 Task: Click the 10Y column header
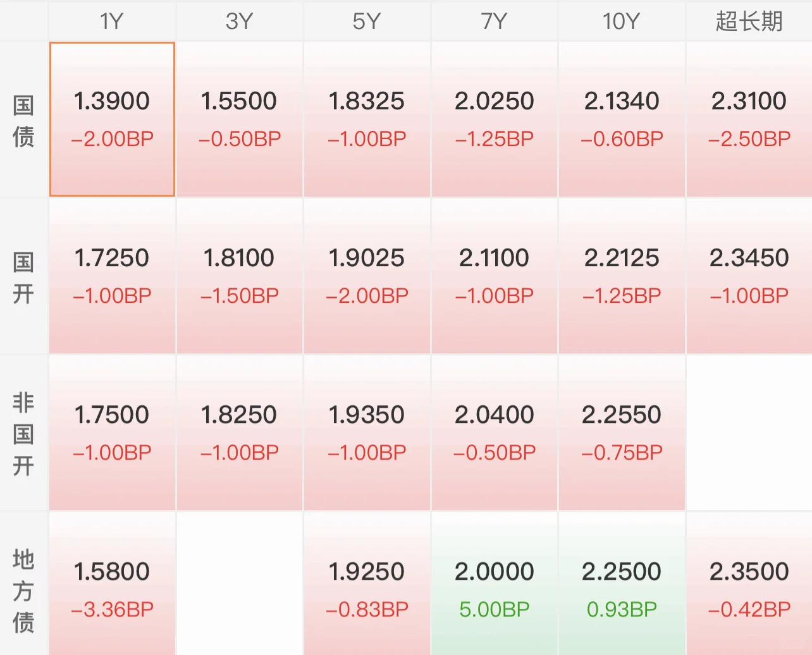(x=622, y=21)
